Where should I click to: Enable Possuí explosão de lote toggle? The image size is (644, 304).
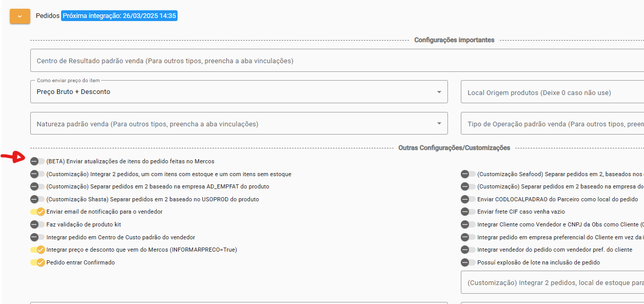click(x=468, y=262)
